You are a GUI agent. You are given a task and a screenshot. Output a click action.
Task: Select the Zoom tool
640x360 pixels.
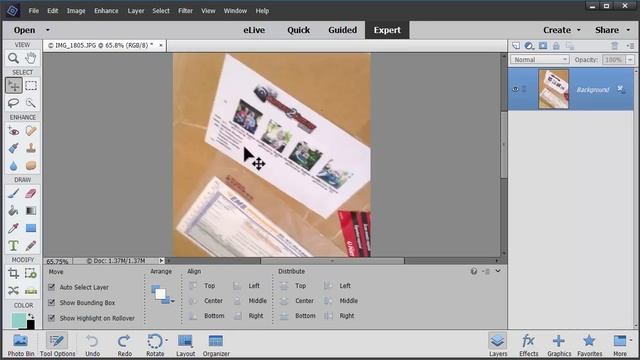click(x=13, y=58)
